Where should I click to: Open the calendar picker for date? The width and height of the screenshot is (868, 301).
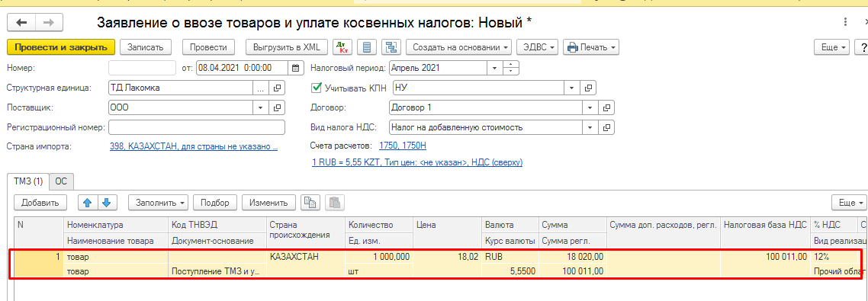296,68
